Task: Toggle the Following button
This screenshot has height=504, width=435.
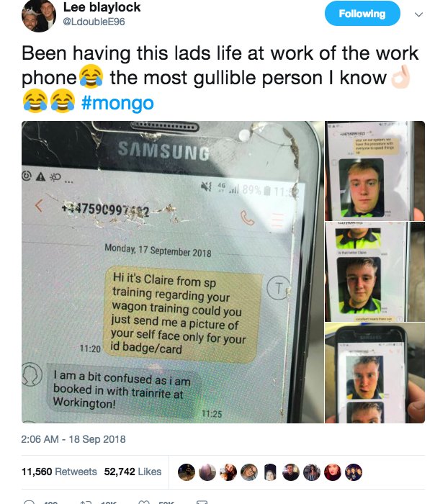Action: [362, 14]
